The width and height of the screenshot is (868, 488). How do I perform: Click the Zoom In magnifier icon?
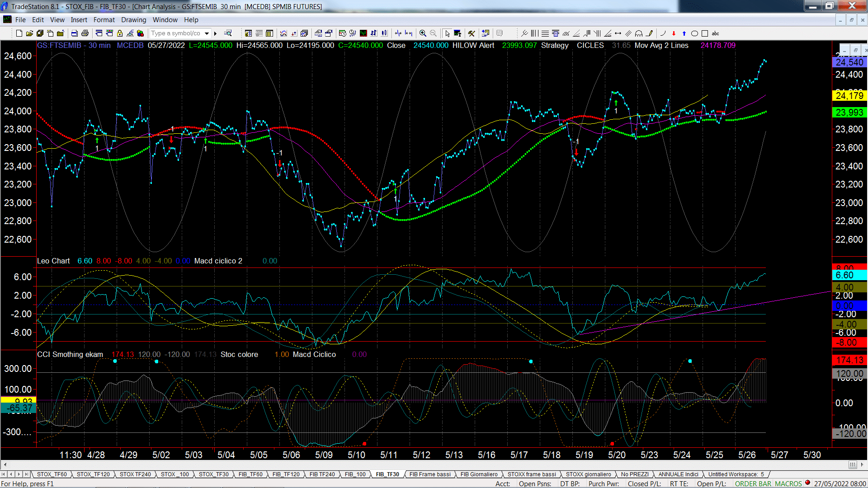coord(423,33)
